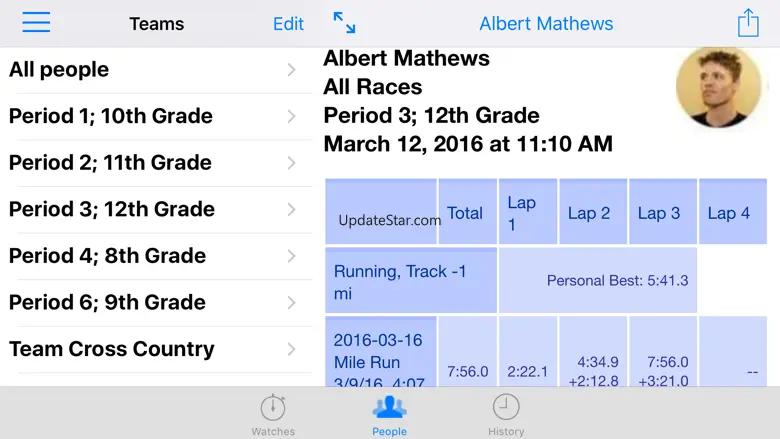Screen dimensions: 780x439
Task: Click Edit in Teams header
Action: (288, 24)
